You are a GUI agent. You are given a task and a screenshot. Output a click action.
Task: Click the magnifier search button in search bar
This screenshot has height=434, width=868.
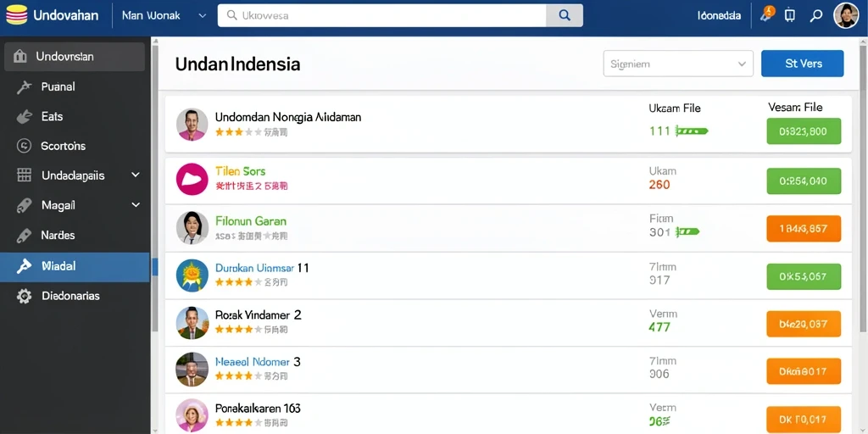(x=564, y=15)
